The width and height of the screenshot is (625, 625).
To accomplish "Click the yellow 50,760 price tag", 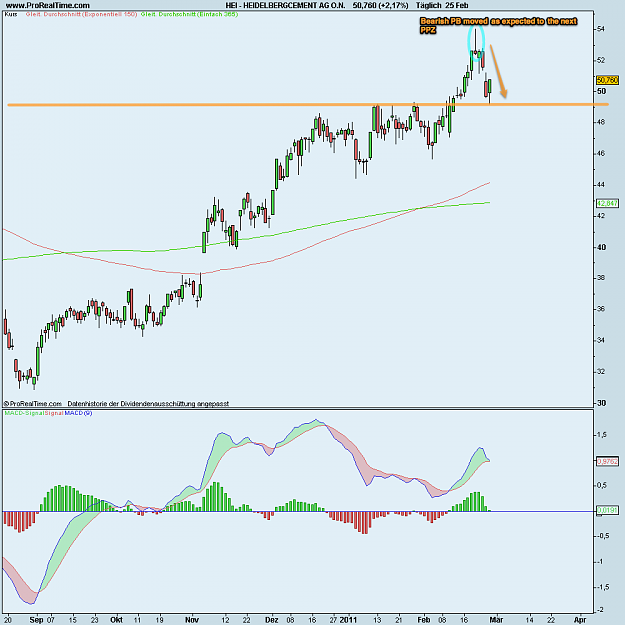I will 607,80.
